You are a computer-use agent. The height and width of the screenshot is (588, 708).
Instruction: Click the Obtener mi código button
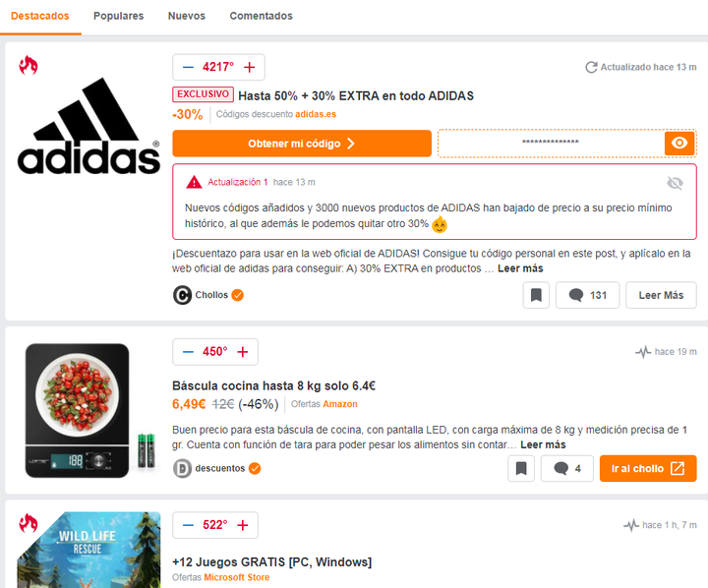pos(302,144)
